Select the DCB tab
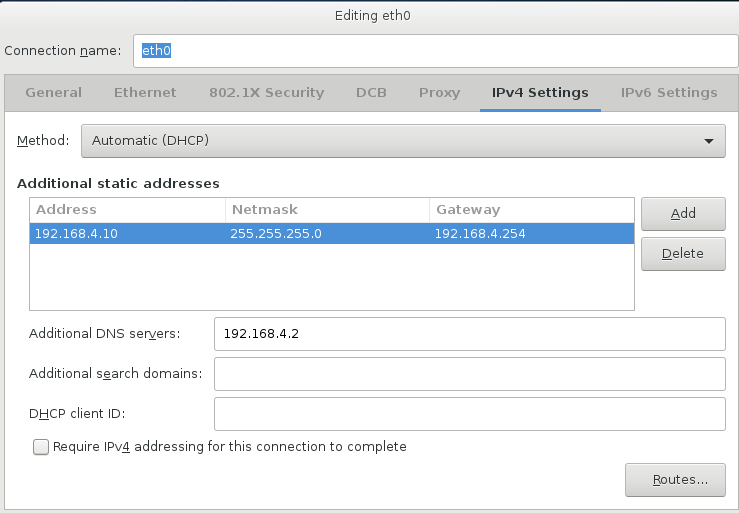 (x=371, y=93)
